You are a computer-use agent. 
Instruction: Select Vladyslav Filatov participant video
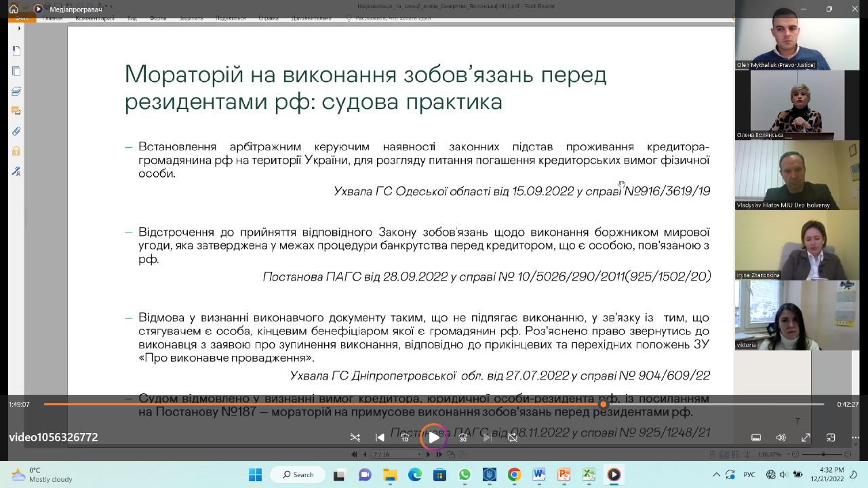[x=797, y=175]
